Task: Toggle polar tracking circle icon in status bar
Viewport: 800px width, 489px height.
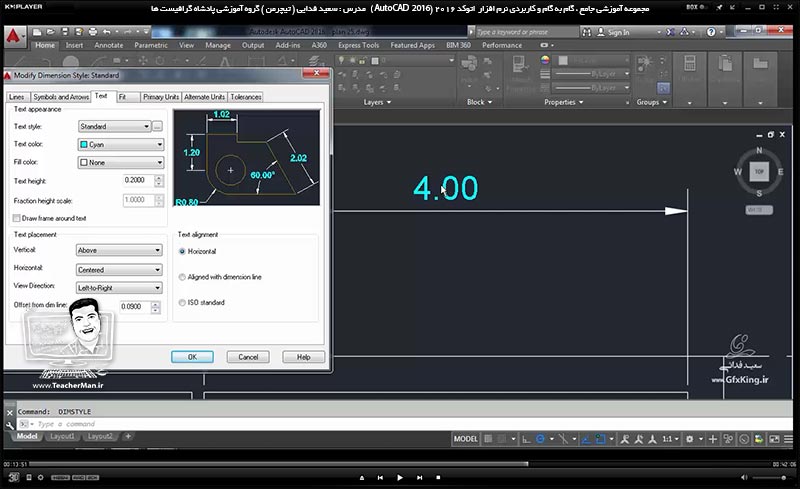Action: click(540, 439)
